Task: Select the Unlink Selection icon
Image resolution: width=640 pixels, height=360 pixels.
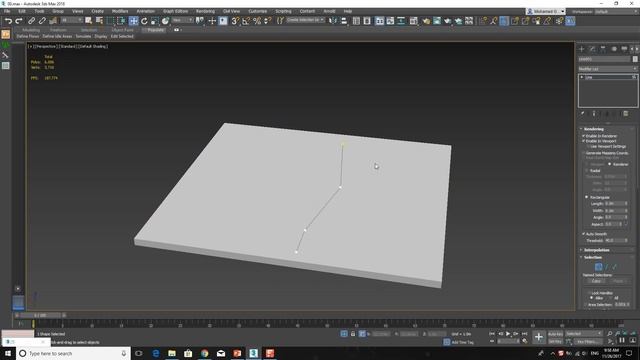Action: click(42, 21)
